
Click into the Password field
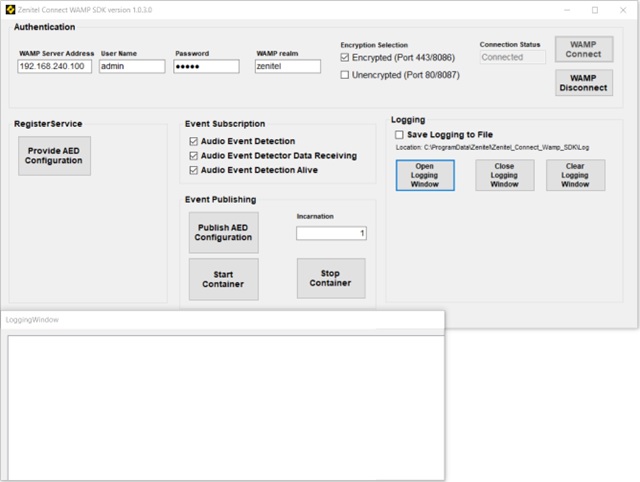[x=207, y=67]
